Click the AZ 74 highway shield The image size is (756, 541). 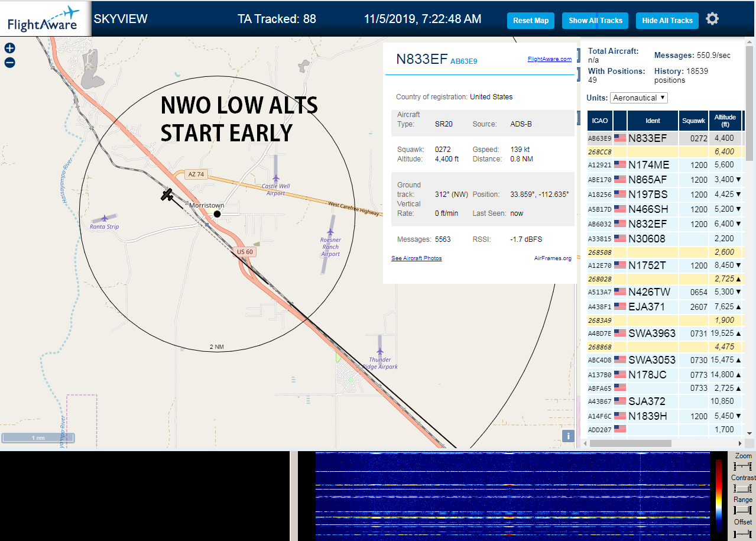(195, 174)
